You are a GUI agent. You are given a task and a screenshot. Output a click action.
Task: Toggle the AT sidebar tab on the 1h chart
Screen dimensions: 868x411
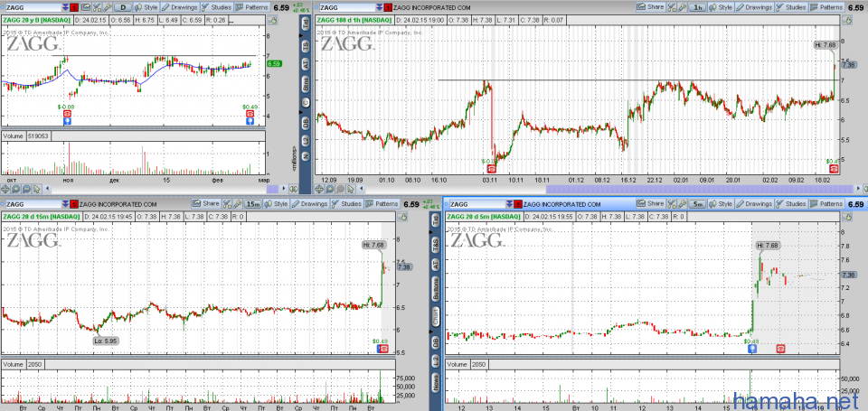(x=306, y=64)
